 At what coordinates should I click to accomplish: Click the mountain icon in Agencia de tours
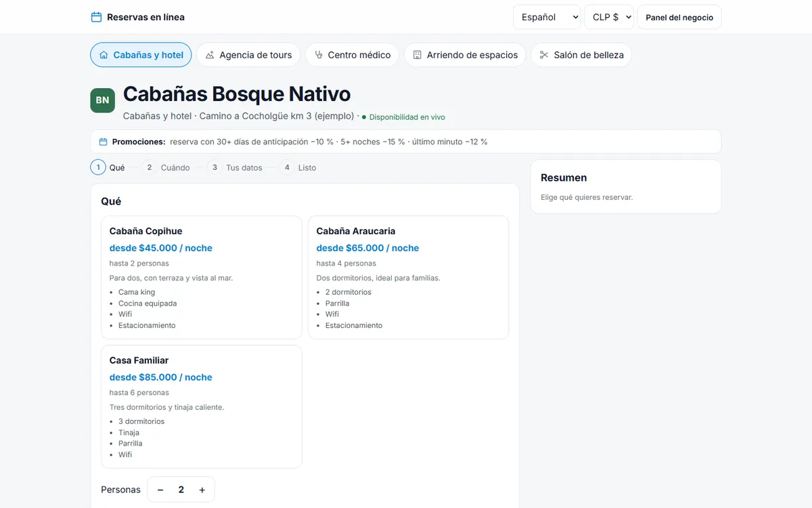210,55
